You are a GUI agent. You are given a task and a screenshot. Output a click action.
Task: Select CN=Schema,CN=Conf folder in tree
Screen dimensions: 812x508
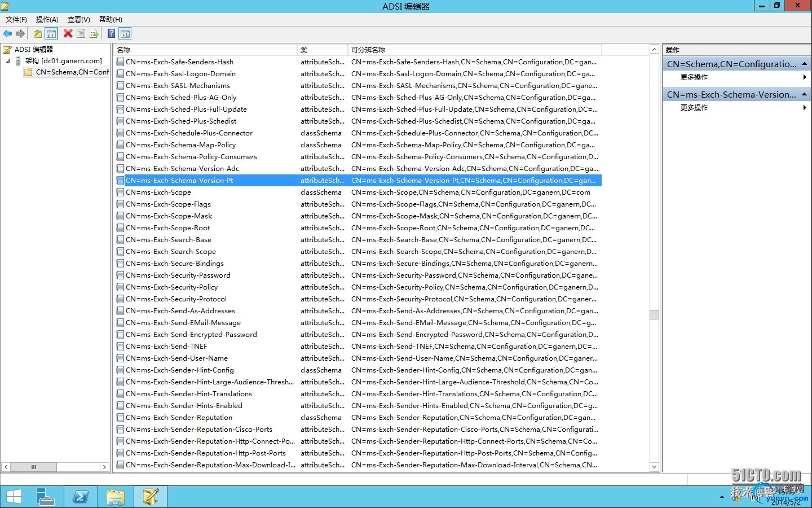pos(72,72)
